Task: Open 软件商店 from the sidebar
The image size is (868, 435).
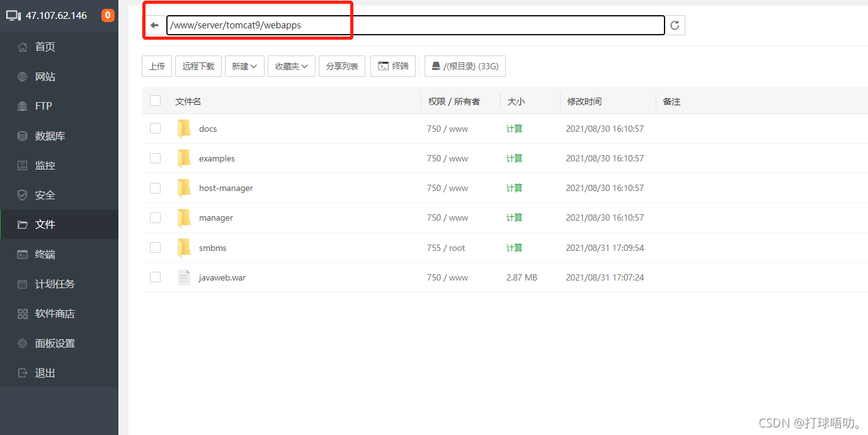Action: pos(54,313)
